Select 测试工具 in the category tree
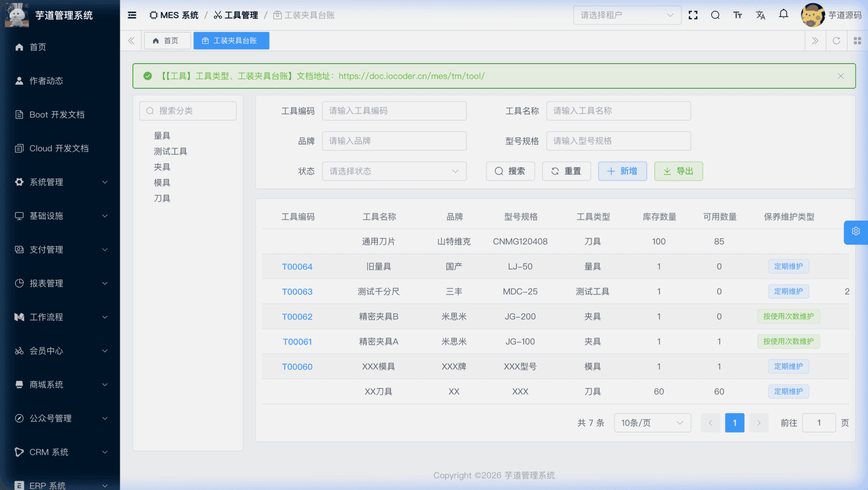The height and width of the screenshot is (490, 868). coord(171,151)
